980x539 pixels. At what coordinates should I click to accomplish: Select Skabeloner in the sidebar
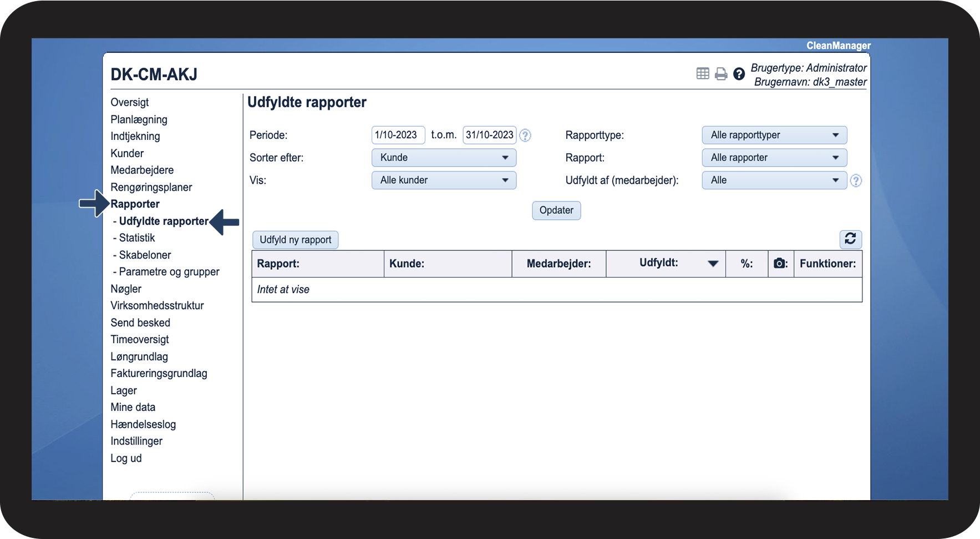[145, 255]
